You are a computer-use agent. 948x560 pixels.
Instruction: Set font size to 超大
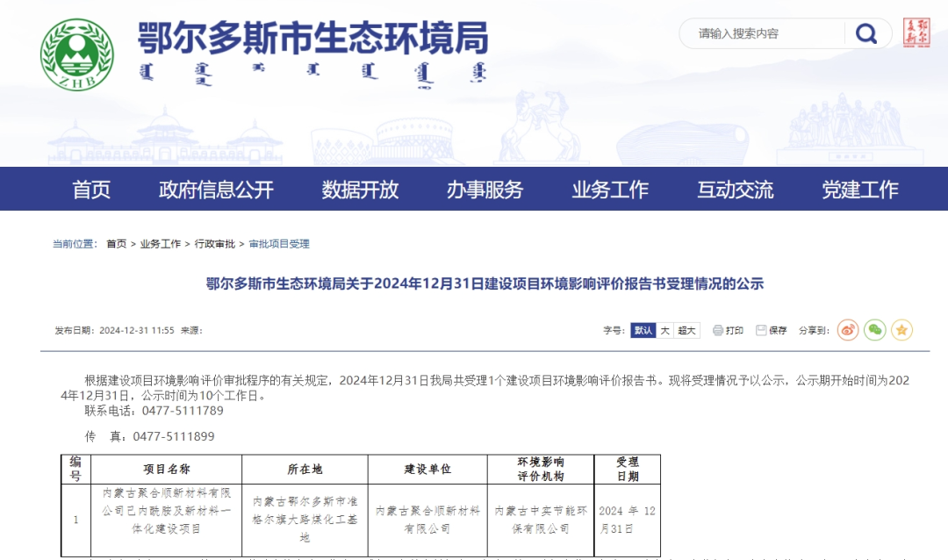click(686, 331)
